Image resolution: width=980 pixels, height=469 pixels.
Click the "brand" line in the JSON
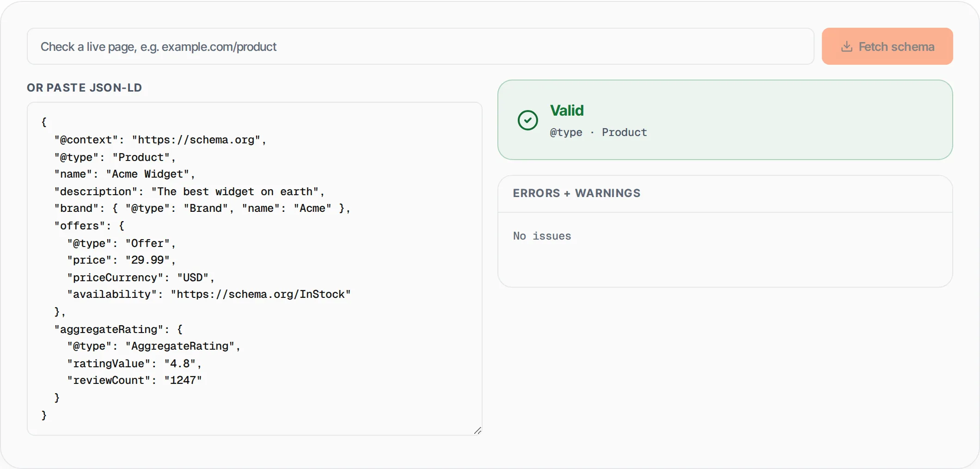pyautogui.click(x=202, y=208)
